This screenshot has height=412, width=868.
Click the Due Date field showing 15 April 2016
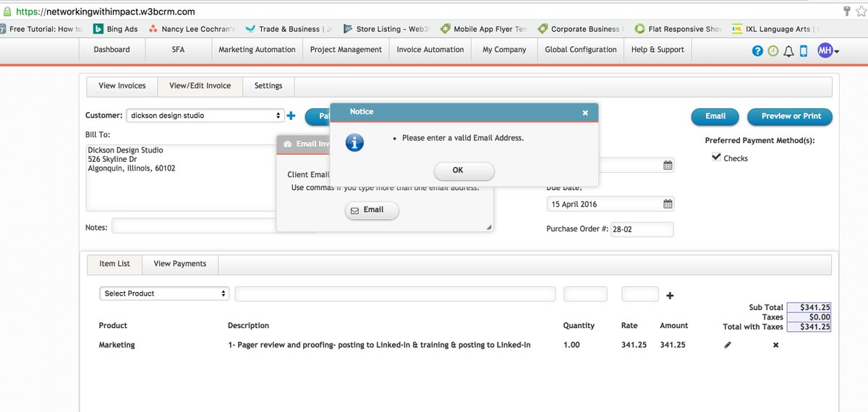click(x=610, y=204)
